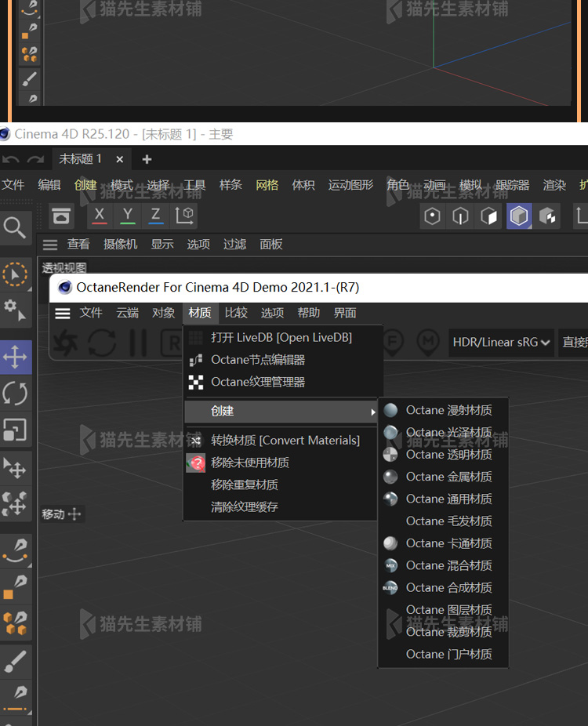
Task: Add a new document tab with plus
Action: [147, 159]
